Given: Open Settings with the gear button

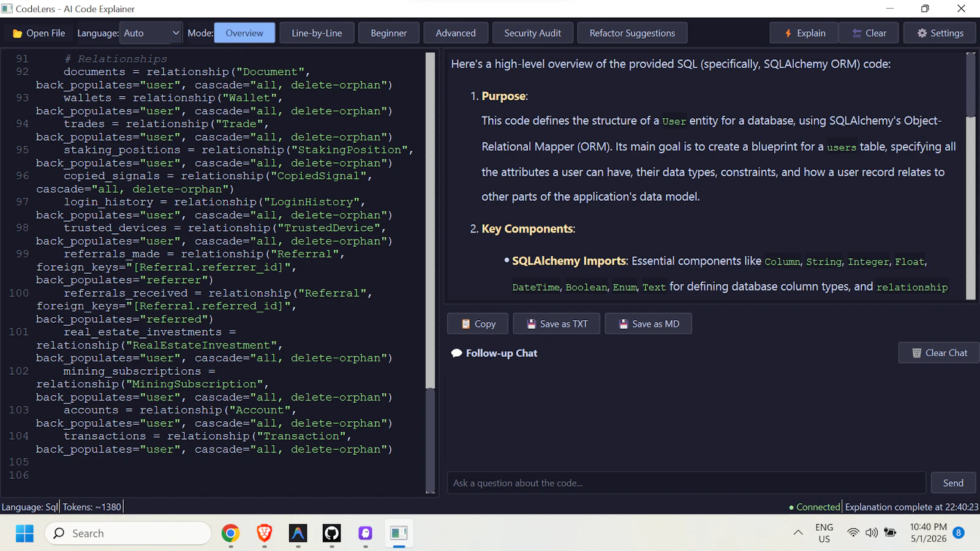Looking at the screenshot, I should point(940,33).
